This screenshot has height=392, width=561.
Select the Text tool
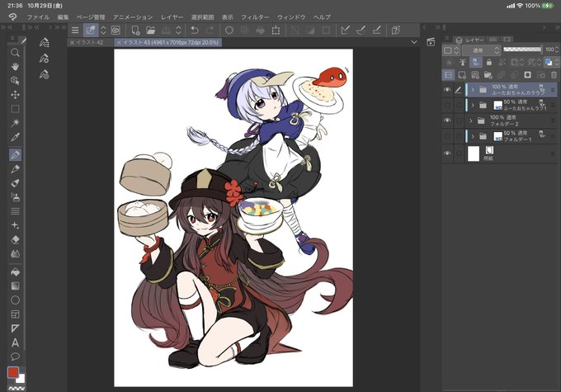click(x=15, y=342)
